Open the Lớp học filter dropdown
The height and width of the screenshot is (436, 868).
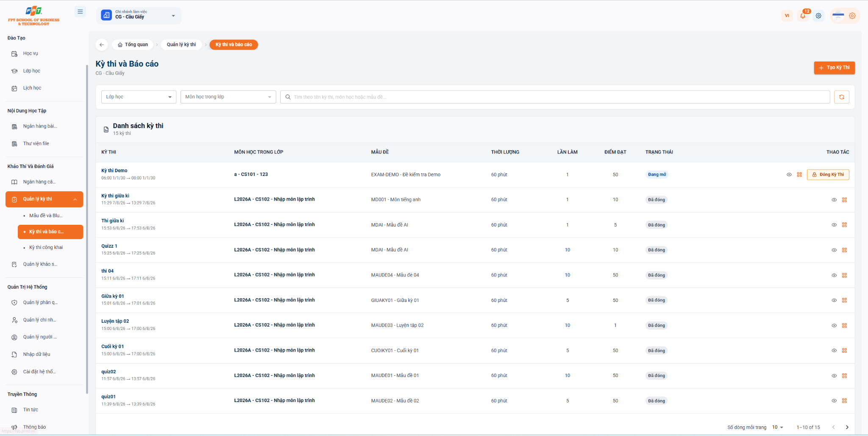point(139,97)
